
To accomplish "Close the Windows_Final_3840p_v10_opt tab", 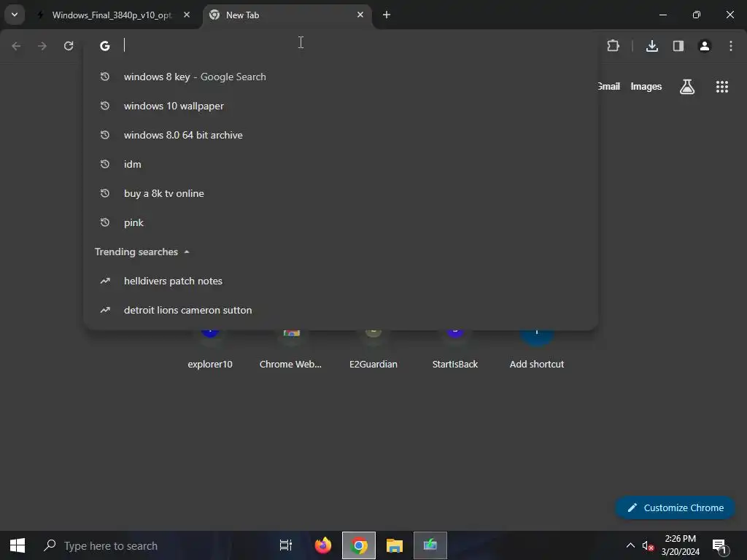I will pyautogui.click(x=187, y=15).
